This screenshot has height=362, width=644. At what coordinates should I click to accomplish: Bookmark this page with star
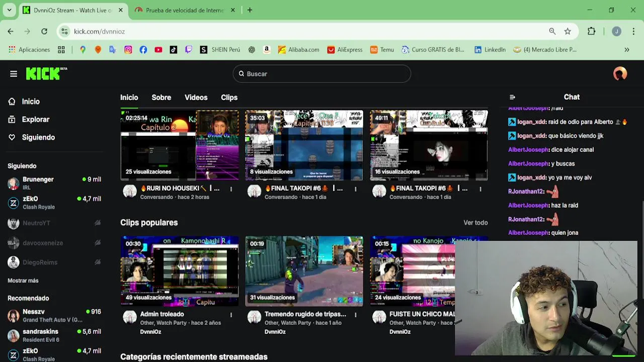pos(568,31)
